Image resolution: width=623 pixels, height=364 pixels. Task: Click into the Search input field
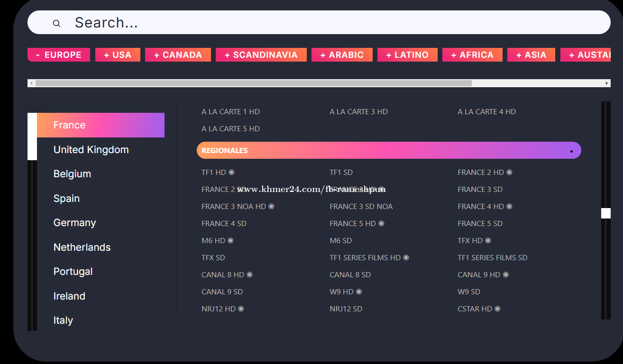click(x=332, y=23)
